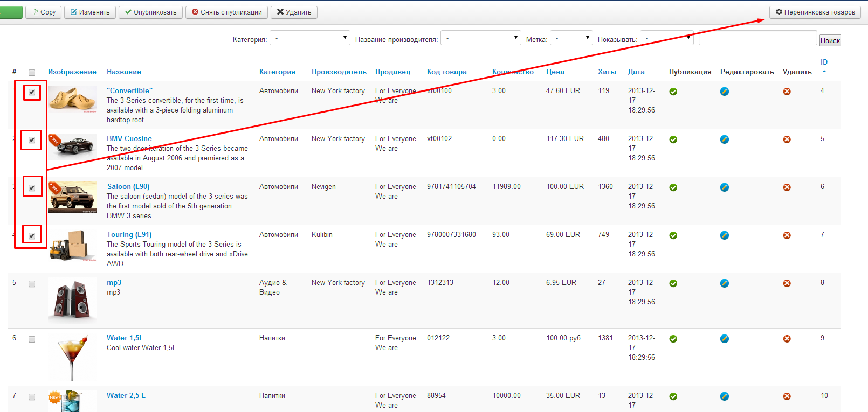Uncheck the checkbox for BMV Cuosine row
Screen dimensions: 868x412
(x=32, y=140)
